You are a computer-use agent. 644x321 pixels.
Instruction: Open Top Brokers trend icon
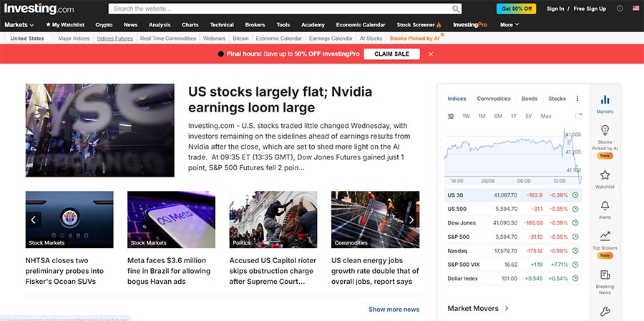coord(605,236)
